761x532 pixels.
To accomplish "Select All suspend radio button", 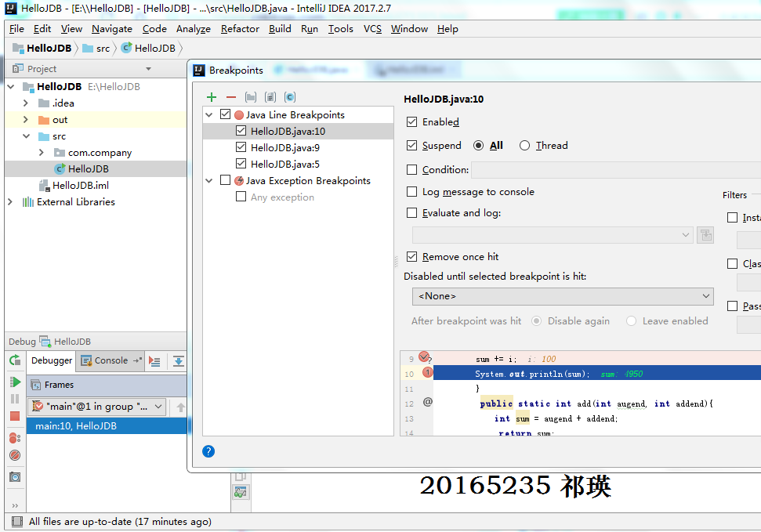I will 479,146.
